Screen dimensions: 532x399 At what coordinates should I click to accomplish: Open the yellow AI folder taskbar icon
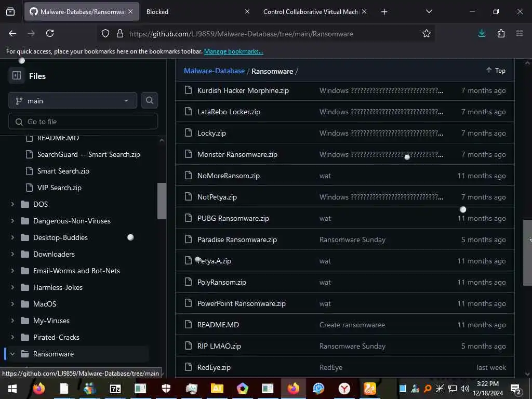pos(217,389)
